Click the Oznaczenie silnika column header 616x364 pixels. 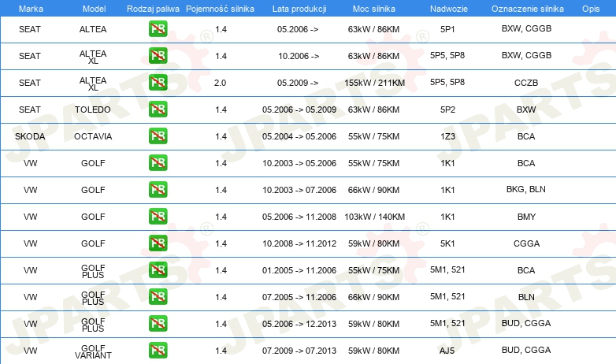[x=528, y=9]
